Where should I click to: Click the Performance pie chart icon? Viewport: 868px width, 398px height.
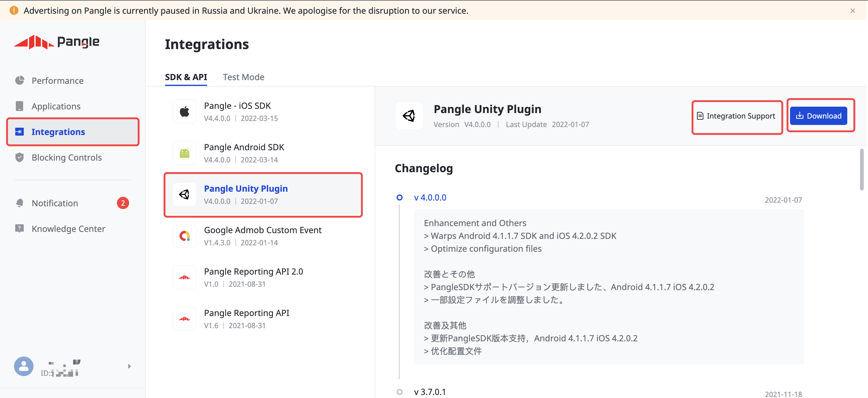[19, 80]
